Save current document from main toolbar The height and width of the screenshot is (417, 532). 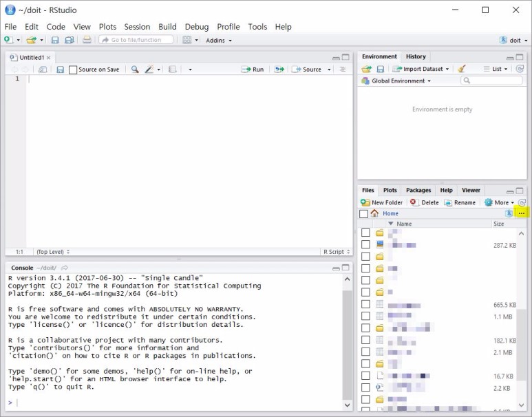[55, 40]
